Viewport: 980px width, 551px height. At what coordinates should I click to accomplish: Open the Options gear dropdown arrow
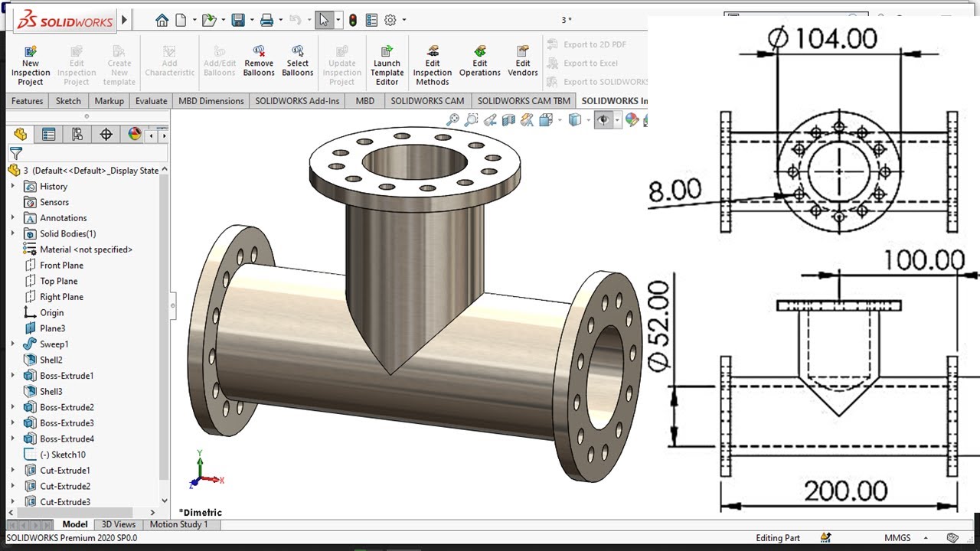click(404, 21)
